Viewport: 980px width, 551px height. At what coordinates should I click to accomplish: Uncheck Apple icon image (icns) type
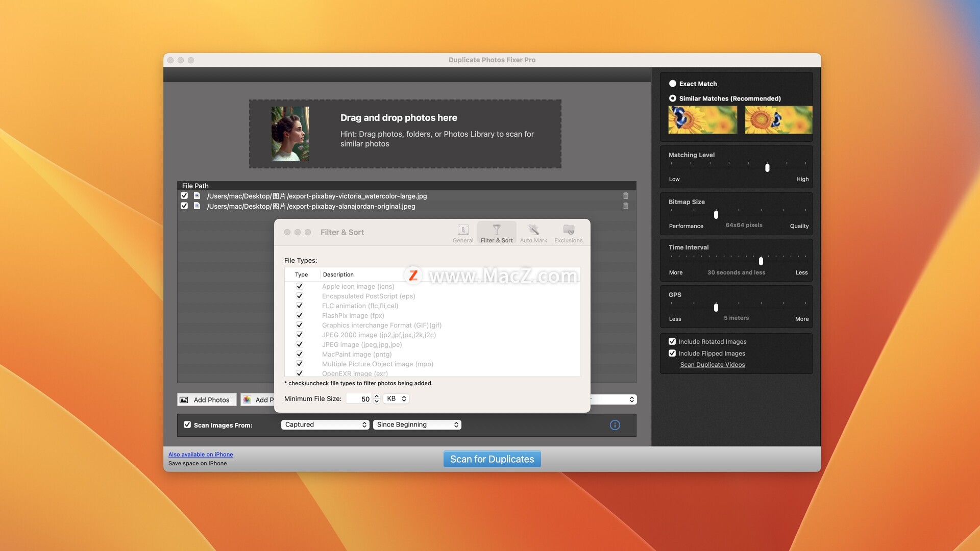pos(300,287)
